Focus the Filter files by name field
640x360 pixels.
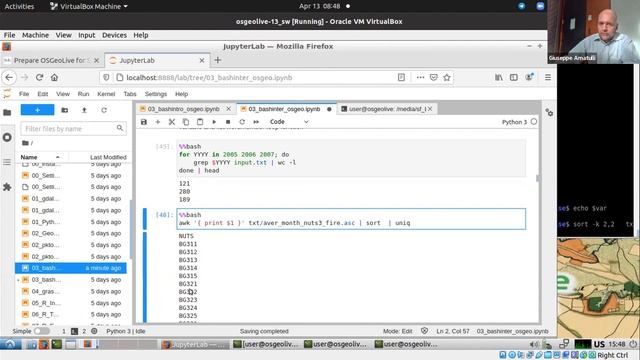coord(73,129)
